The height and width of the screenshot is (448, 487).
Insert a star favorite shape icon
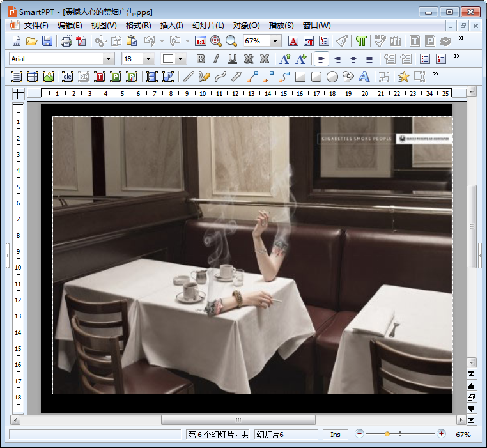(403, 77)
